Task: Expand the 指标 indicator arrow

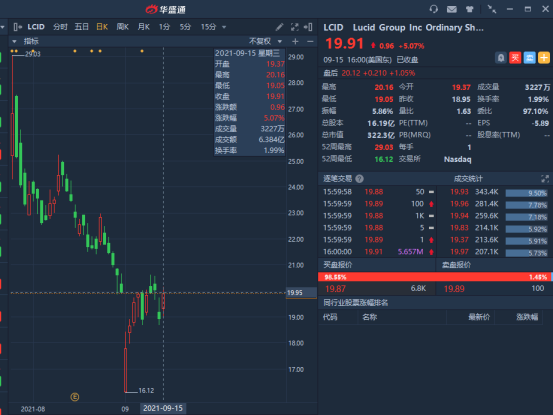Action: 14,41
